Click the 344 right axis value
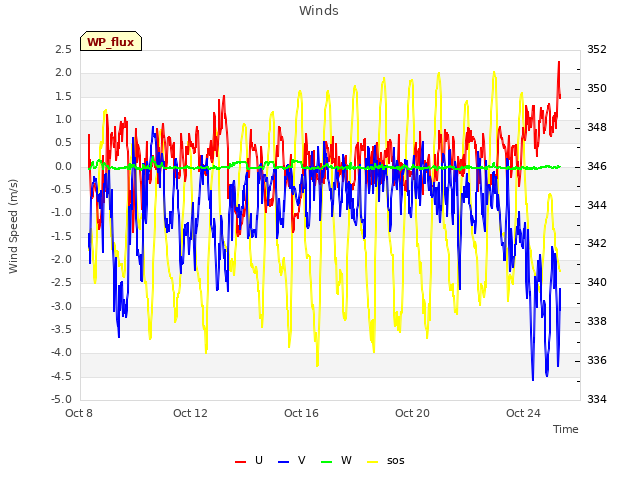The image size is (640, 480). [x=597, y=205]
